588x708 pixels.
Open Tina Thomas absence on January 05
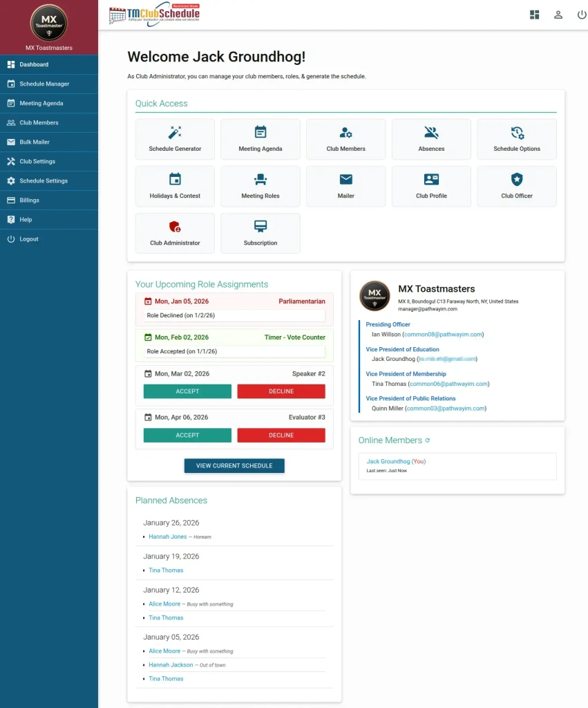[166, 679]
